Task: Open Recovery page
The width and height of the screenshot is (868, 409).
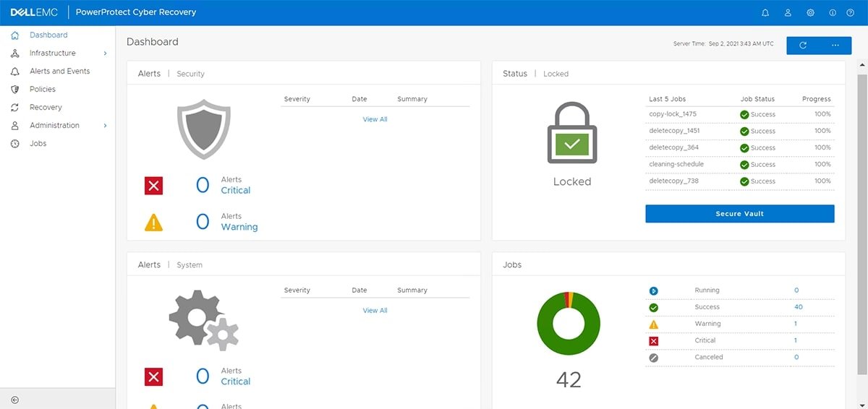Action: 46,107
